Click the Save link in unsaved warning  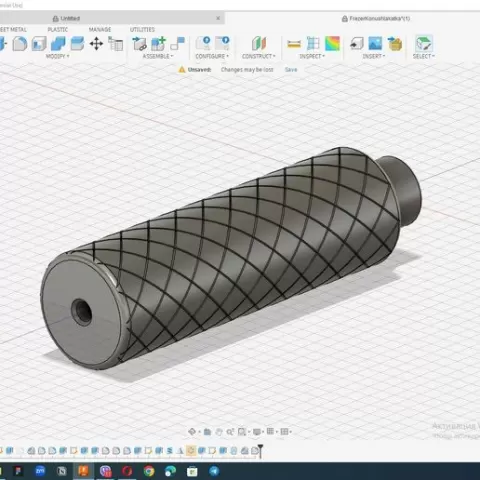pos(291,70)
